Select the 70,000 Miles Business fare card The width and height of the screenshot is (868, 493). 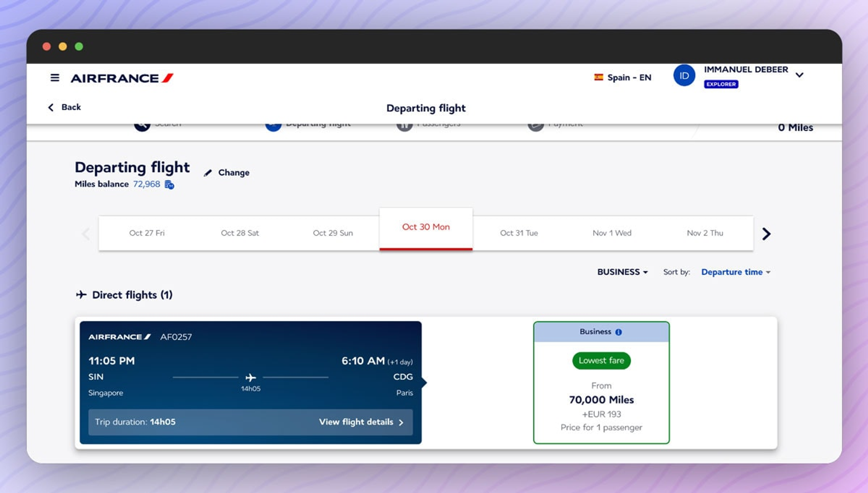[x=601, y=399]
